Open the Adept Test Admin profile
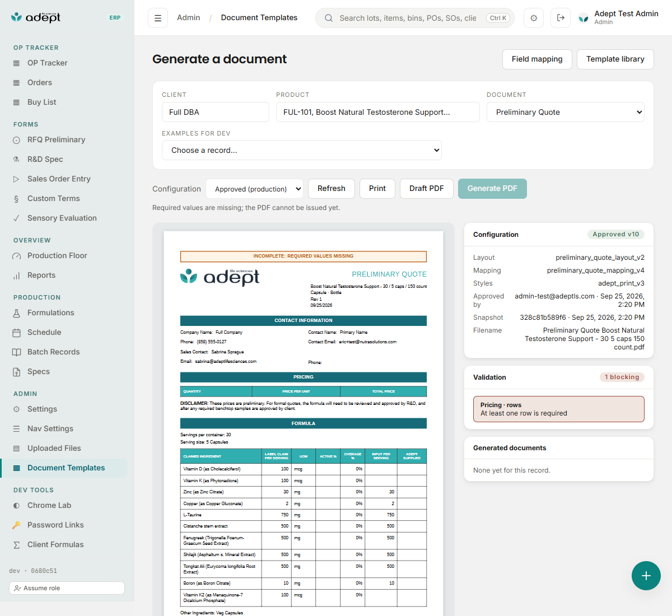The image size is (672, 616). 618,18
